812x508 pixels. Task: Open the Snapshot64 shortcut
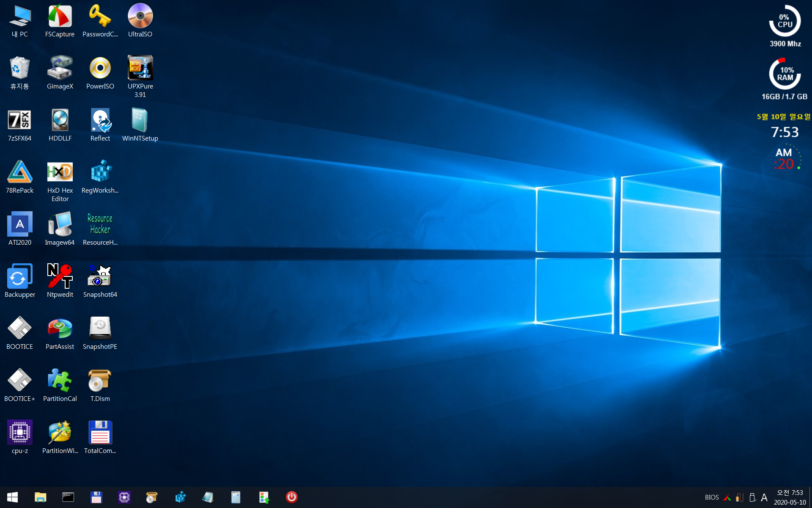coord(100,282)
